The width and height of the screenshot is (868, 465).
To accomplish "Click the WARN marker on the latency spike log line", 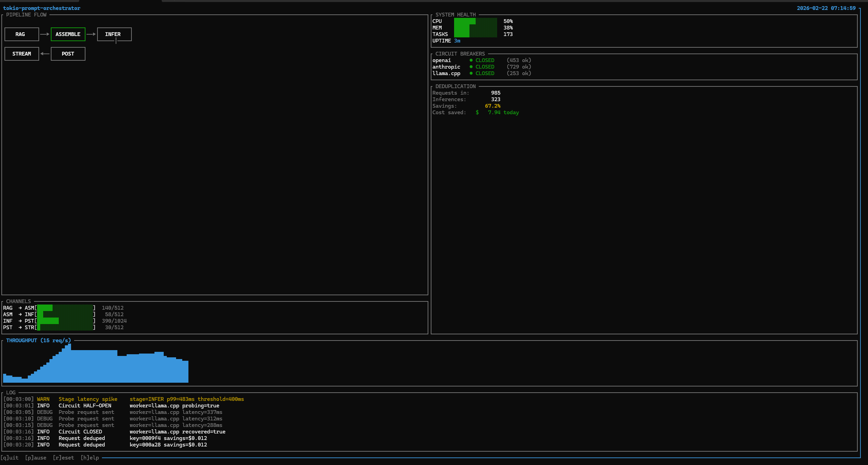I will 43,399.
